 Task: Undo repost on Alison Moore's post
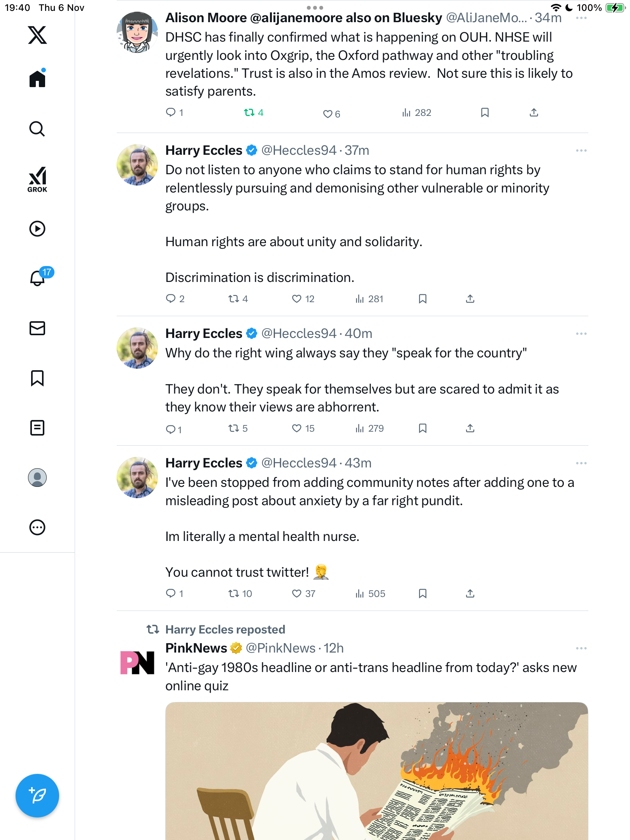[249, 113]
